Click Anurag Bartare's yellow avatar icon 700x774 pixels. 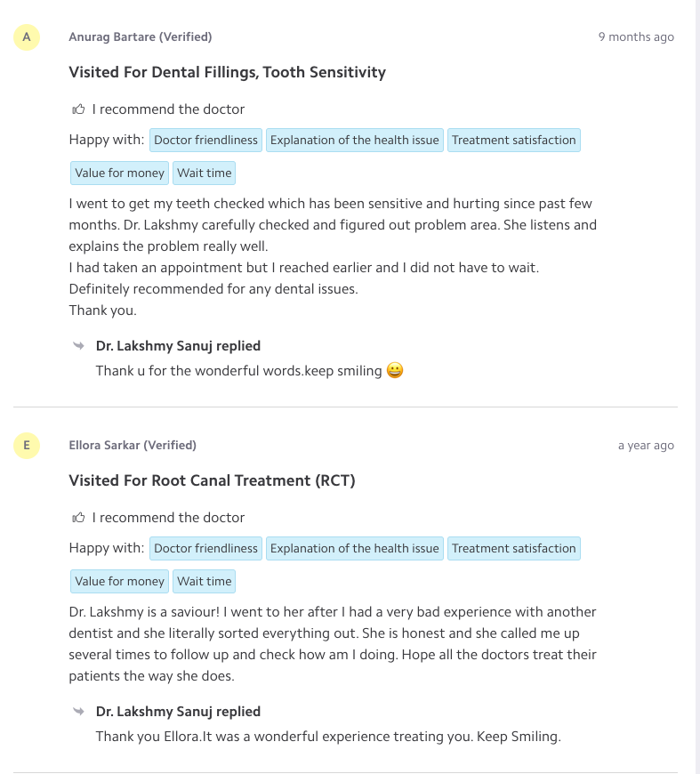click(28, 36)
